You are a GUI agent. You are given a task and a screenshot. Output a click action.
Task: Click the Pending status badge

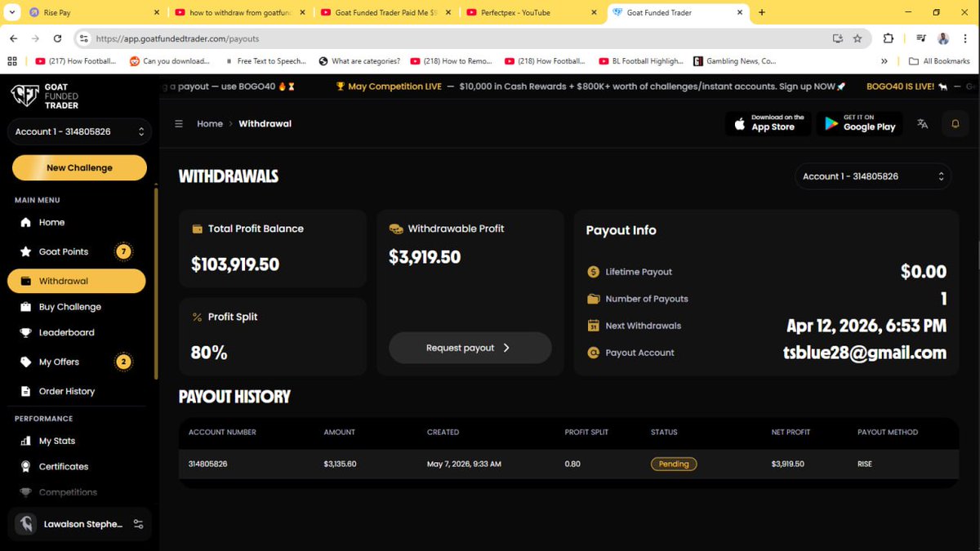pyautogui.click(x=674, y=464)
